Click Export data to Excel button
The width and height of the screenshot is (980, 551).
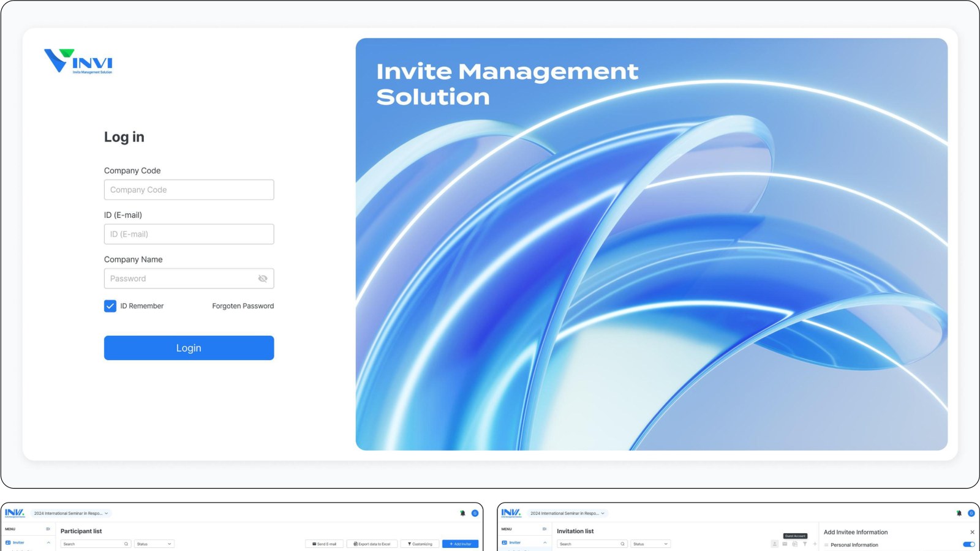coord(372,544)
